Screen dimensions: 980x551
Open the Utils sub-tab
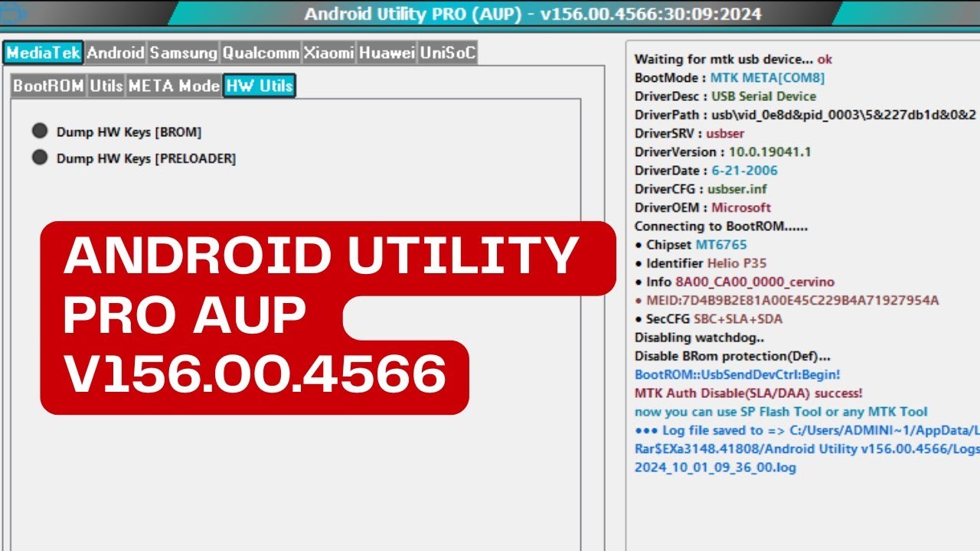point(106,86)
